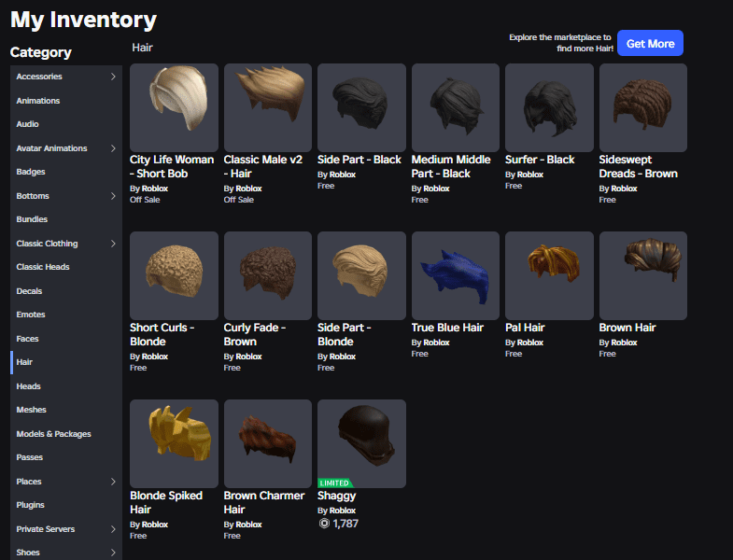The height and width of the screenshot is (560, 733).
Task: Select the Curly Fade - Brown image
Action: (268, 275)
